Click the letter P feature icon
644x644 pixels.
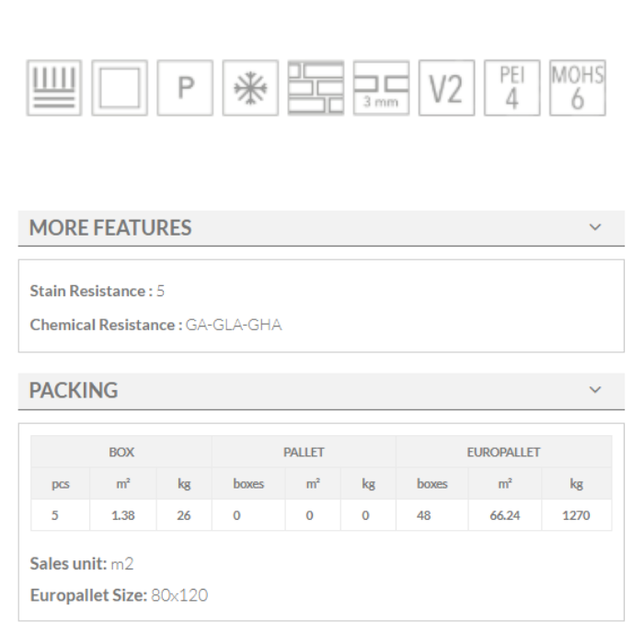pos(185,88)
